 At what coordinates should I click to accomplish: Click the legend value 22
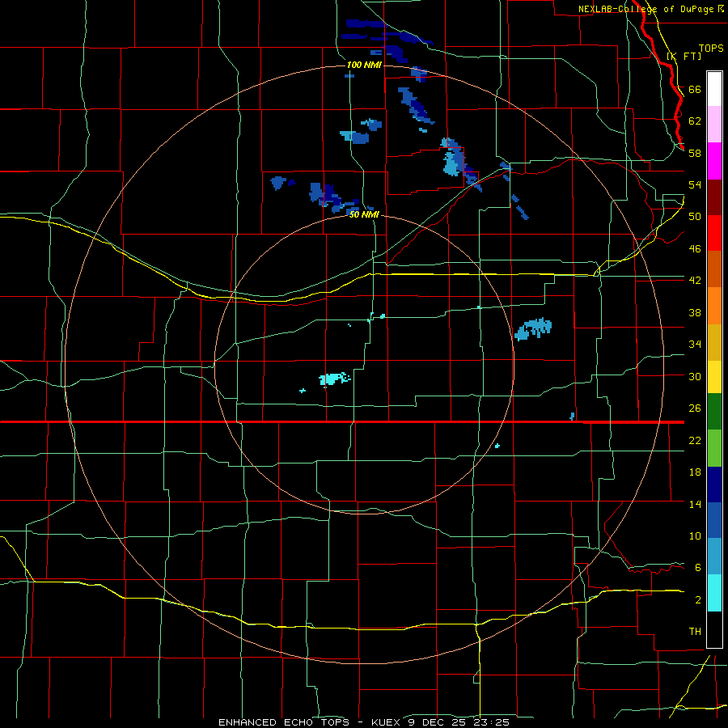(x=695, y=441)
